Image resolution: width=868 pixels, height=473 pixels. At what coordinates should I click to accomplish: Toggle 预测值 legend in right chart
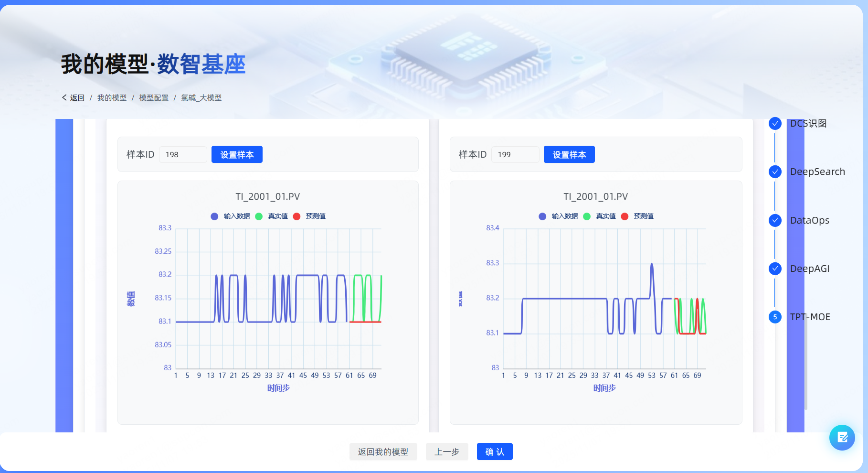pos(638,216)
